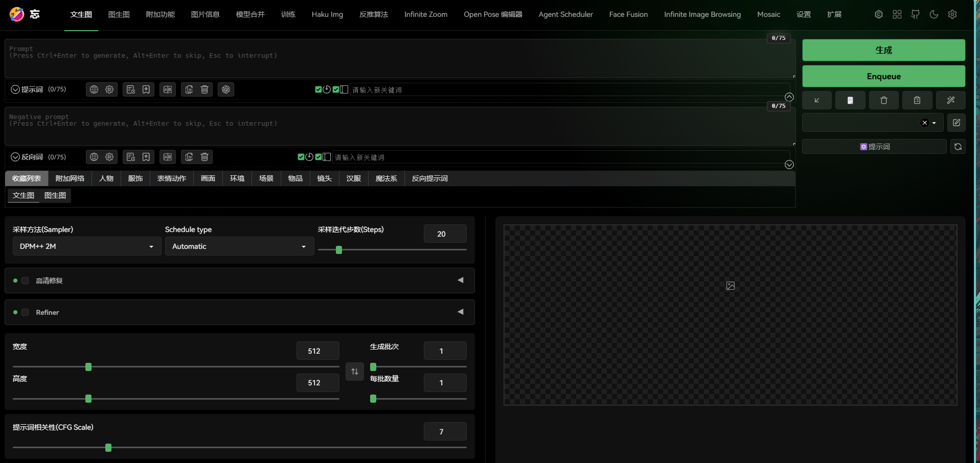The height and width of the screenshot is (463, 980).
Task: Adjust the 宽度 width slider
Action: [x=176, y=367]
